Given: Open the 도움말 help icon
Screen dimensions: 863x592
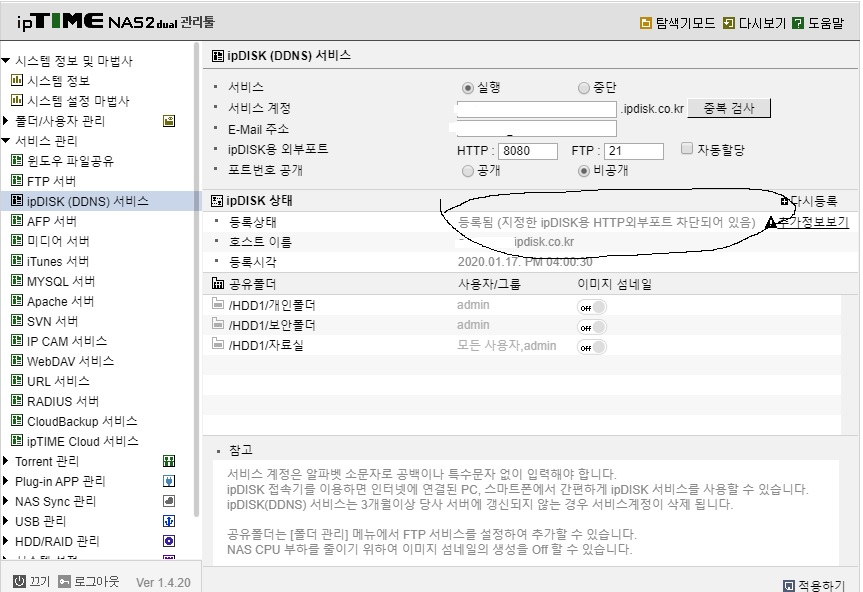Looking at the screenshot, I should click(x=798, y=23).
